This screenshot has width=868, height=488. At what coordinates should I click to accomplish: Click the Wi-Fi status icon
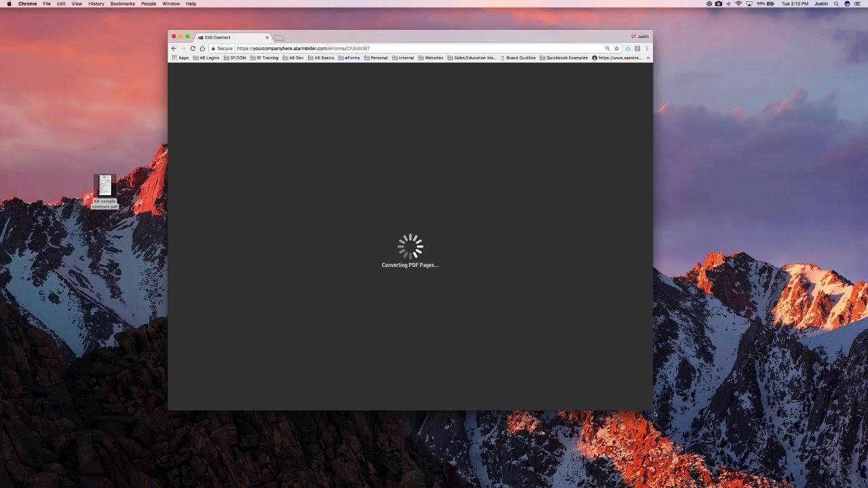click(738, 3)
